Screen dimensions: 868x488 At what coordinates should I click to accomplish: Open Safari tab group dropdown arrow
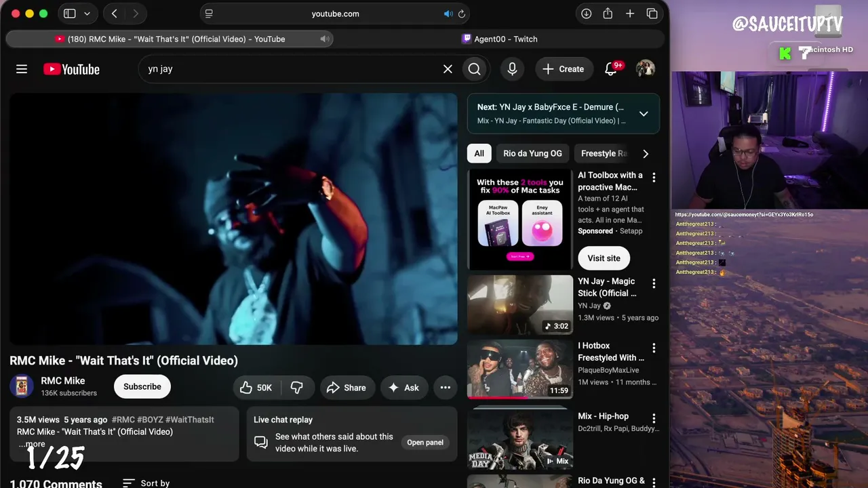(x=87, y=14)
